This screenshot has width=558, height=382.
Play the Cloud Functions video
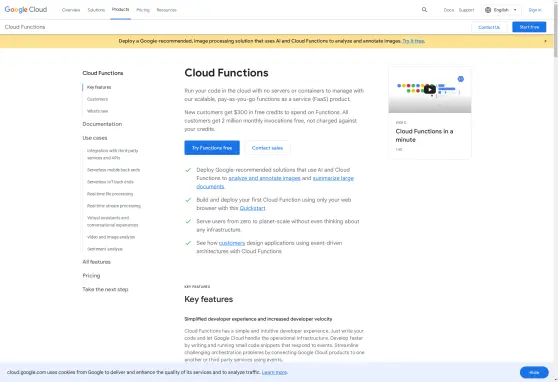pos(430,89)
